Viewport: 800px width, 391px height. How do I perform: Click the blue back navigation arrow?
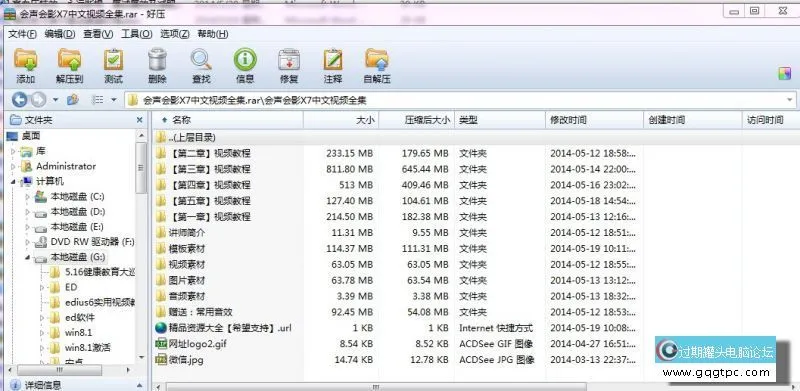[20, 100]
